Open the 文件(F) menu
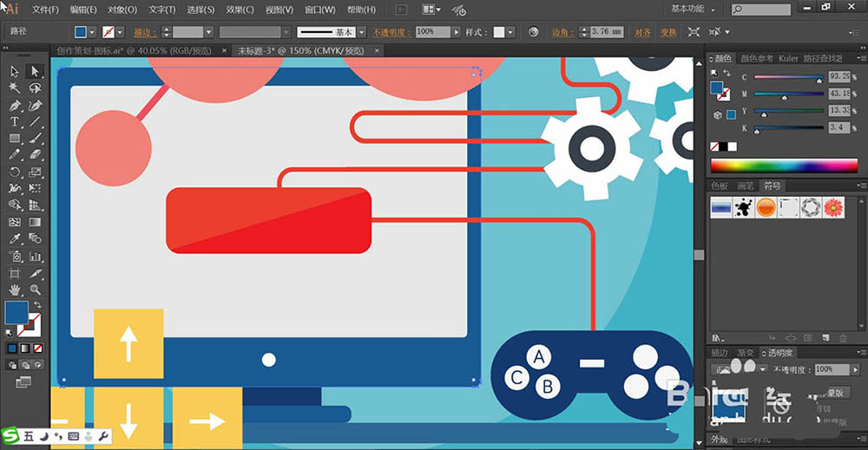Image resolution: width=868 pixels, height=450 pixels. 45,10
